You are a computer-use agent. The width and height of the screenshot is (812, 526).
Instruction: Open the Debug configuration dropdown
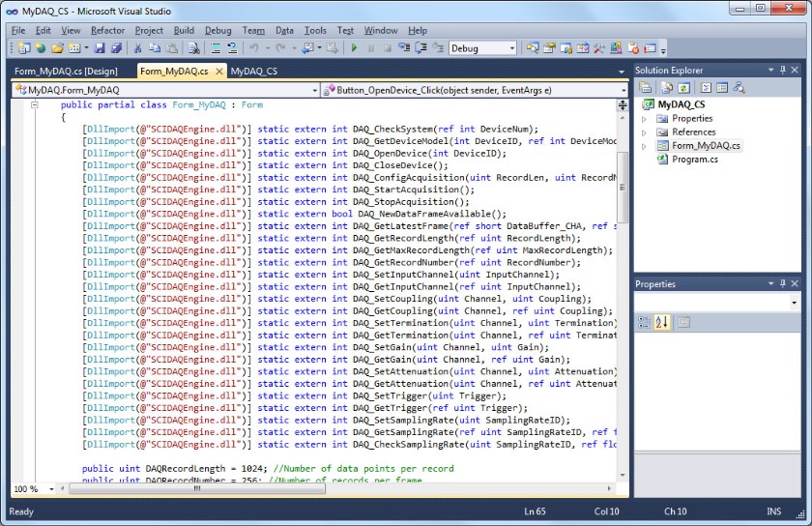[x=512, y=48]
